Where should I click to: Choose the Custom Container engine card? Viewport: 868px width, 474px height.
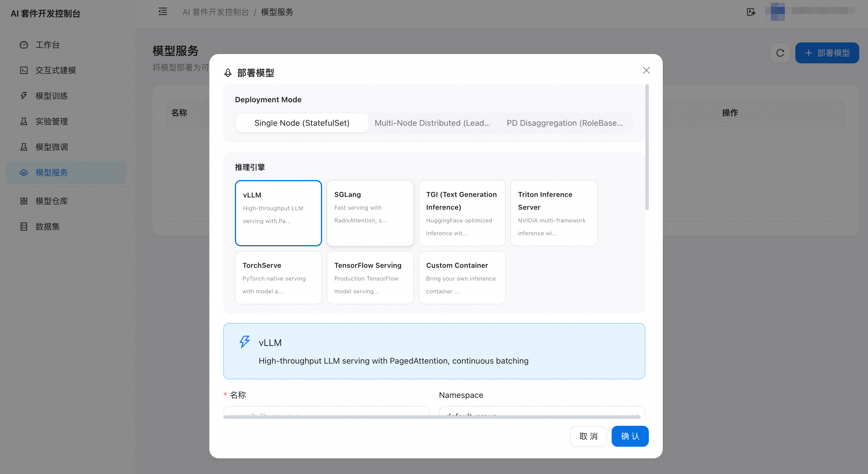(462, 278)
